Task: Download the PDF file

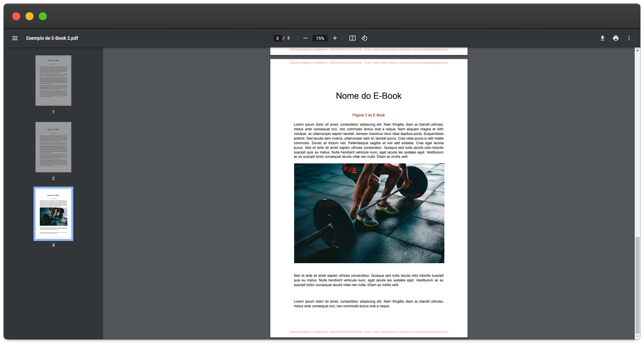Action: pos(603,38)
